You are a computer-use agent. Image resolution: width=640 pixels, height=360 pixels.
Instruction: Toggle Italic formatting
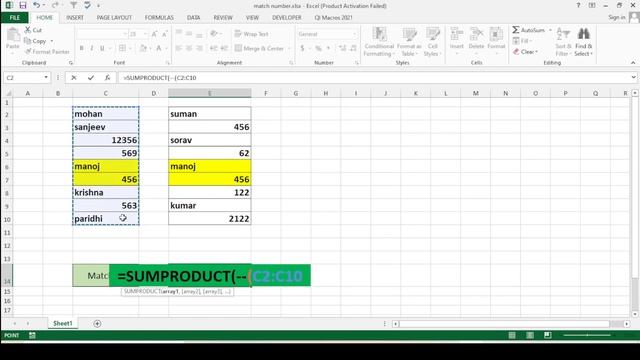click(92, 48)
